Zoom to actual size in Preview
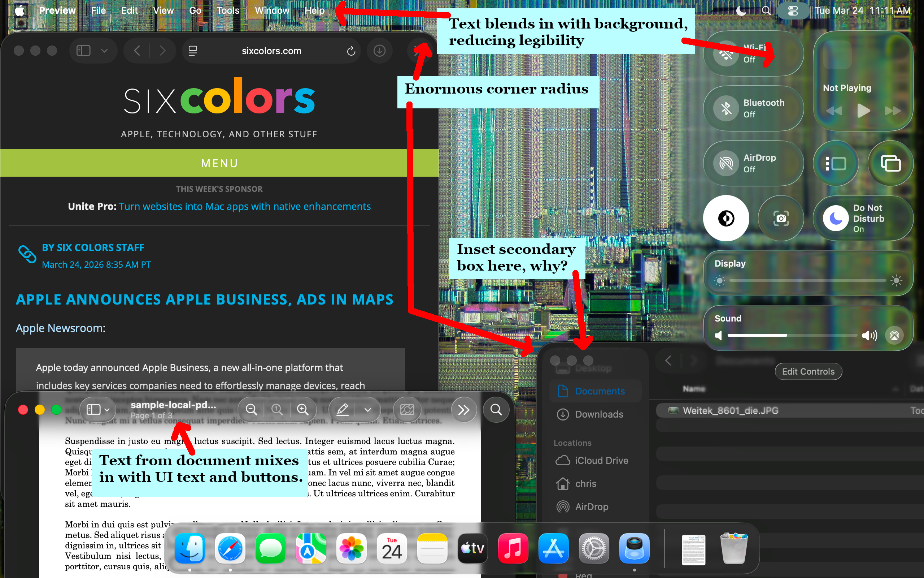This screenshot has height=578, width=924. click(x=277, y=410)
